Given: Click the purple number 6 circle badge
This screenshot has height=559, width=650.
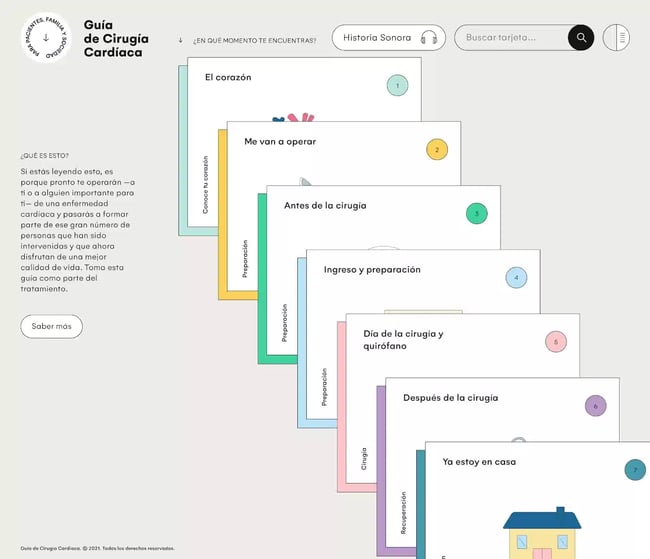Looking at the screenshot, I should (x=596, y=406).
